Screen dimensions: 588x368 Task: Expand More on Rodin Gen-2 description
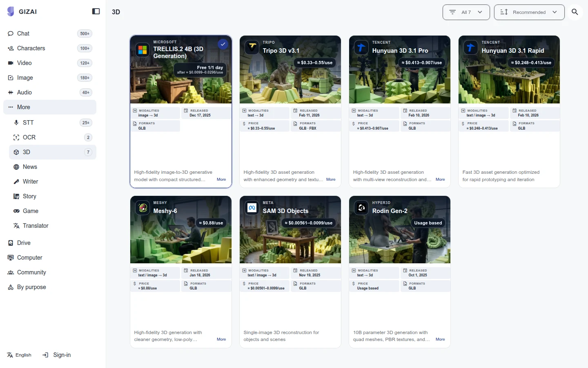click(x=440, y=339)
